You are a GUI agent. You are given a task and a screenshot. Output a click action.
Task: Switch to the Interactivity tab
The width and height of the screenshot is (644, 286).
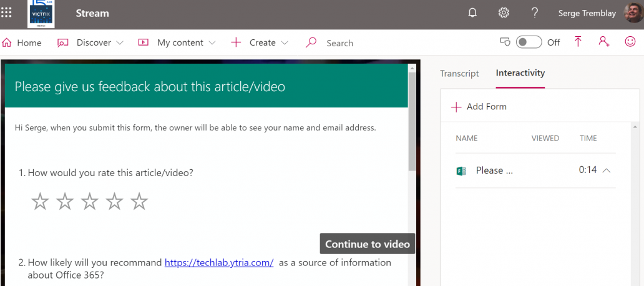click(x=520, y=73)
